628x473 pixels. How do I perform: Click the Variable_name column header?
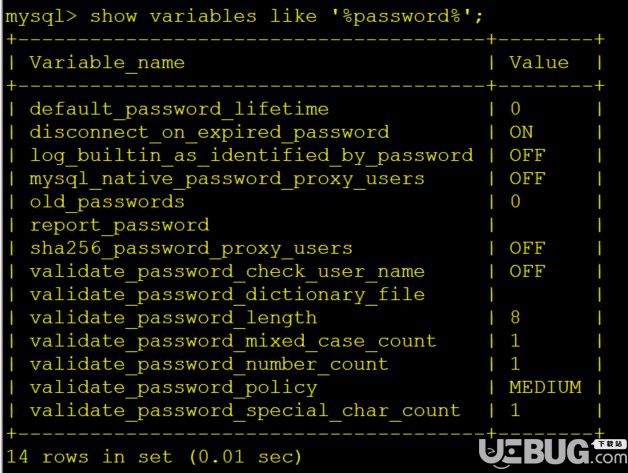107,63
